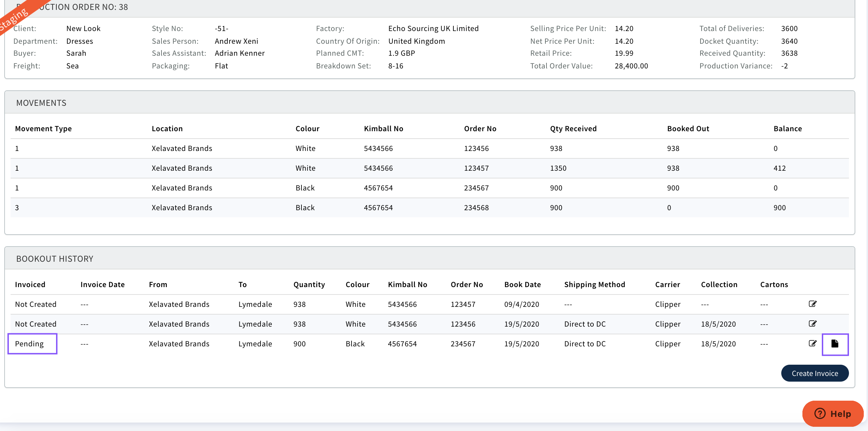
Task: Click edit icon for Pending bookout row
Action: point(812,344)
